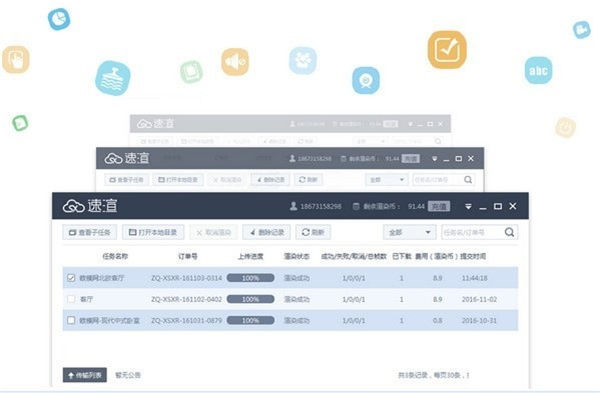The width and height of the screenshot is (600, 393).
Task: Click 取消渲染 in the front window toolbar
Action: coord(214,232)
